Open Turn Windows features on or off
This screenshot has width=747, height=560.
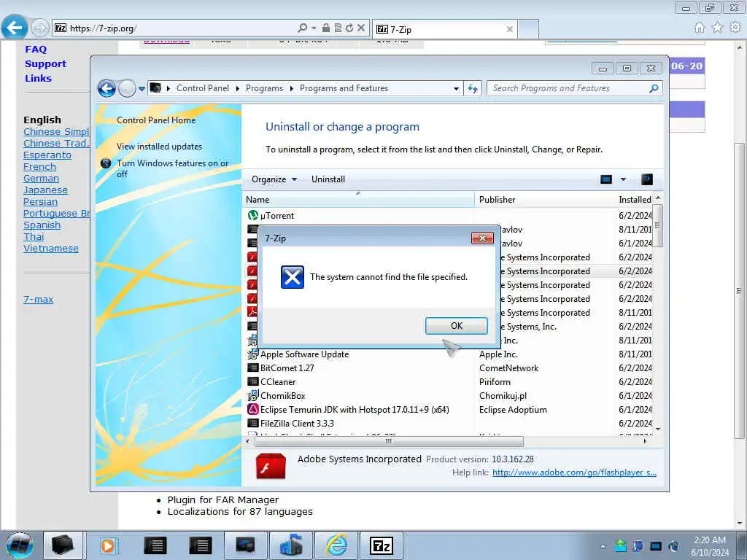click(172, 168)
